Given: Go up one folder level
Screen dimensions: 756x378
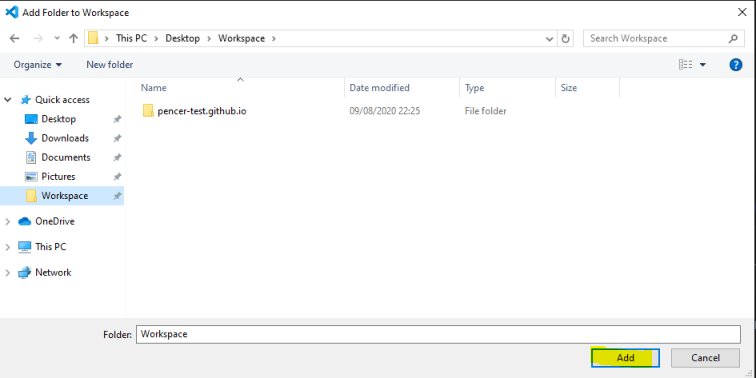Looking at the screenshot, I should point(73,39).
